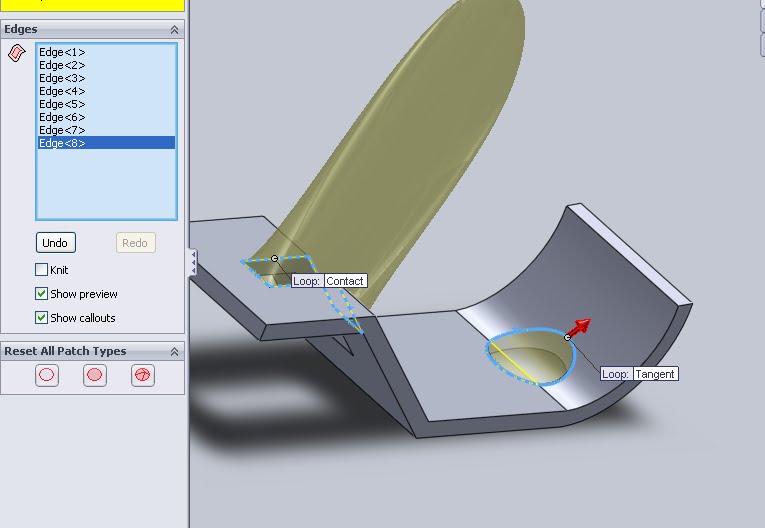The height and width of the screenshot is (528, 765).
Task: Select Edge<7> in the list
Action: (106, 130)
